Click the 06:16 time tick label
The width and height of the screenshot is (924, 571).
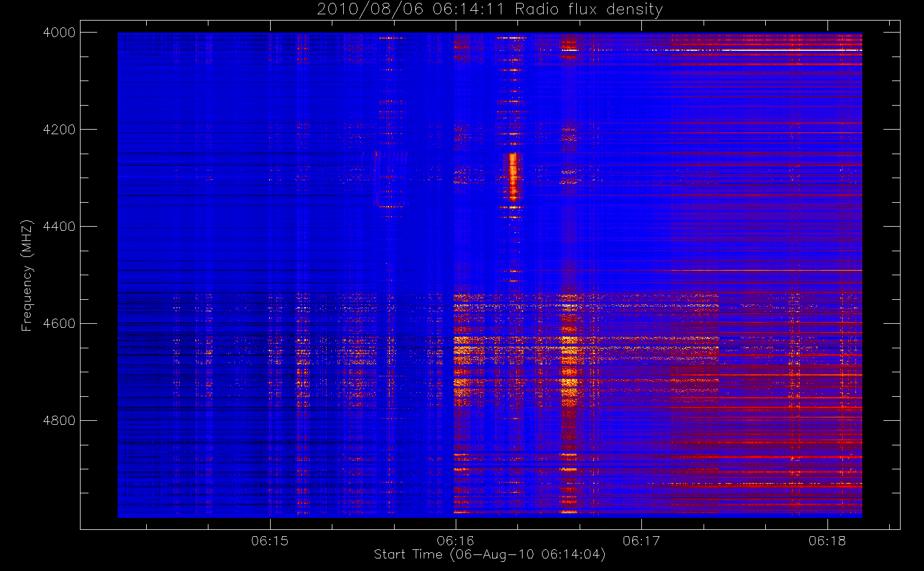[456, 541]
